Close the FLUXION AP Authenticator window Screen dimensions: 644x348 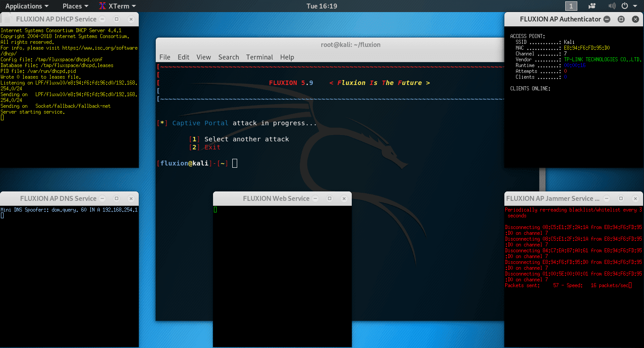[635, 19]
